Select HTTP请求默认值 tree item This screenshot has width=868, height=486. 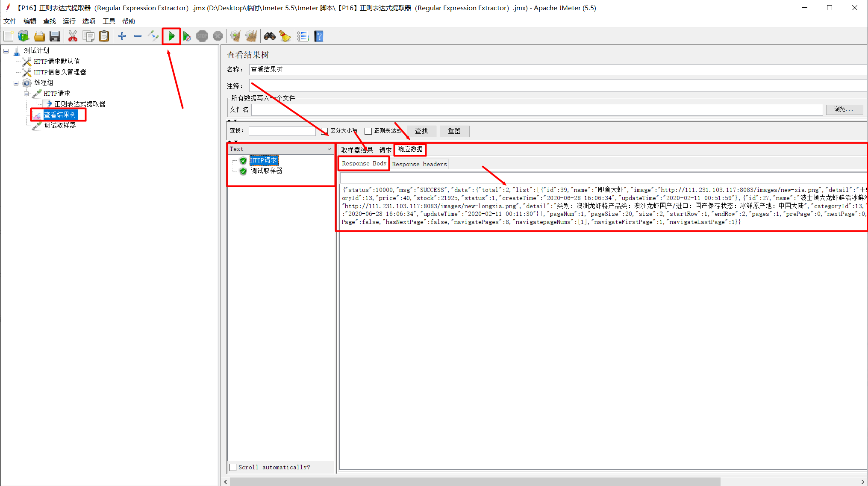(57, 62)
